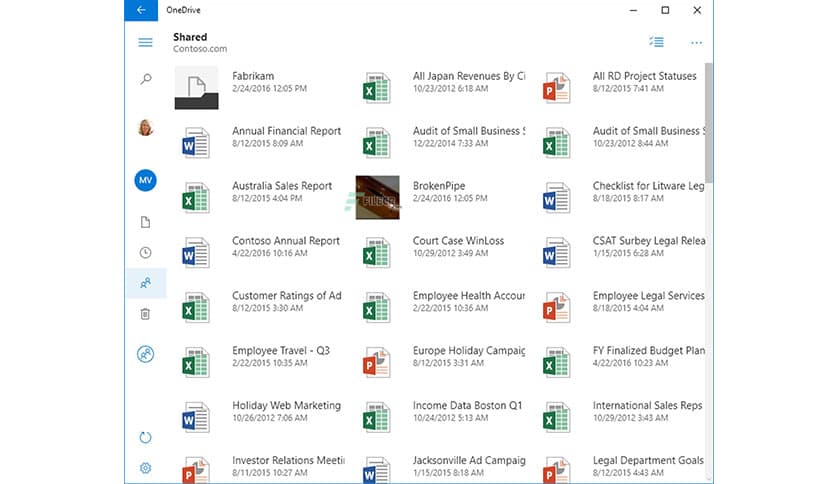Screen dimensions: 836x484
Task: Open All Japan Revenues Excel icon
Action: [x=376, y=88]
